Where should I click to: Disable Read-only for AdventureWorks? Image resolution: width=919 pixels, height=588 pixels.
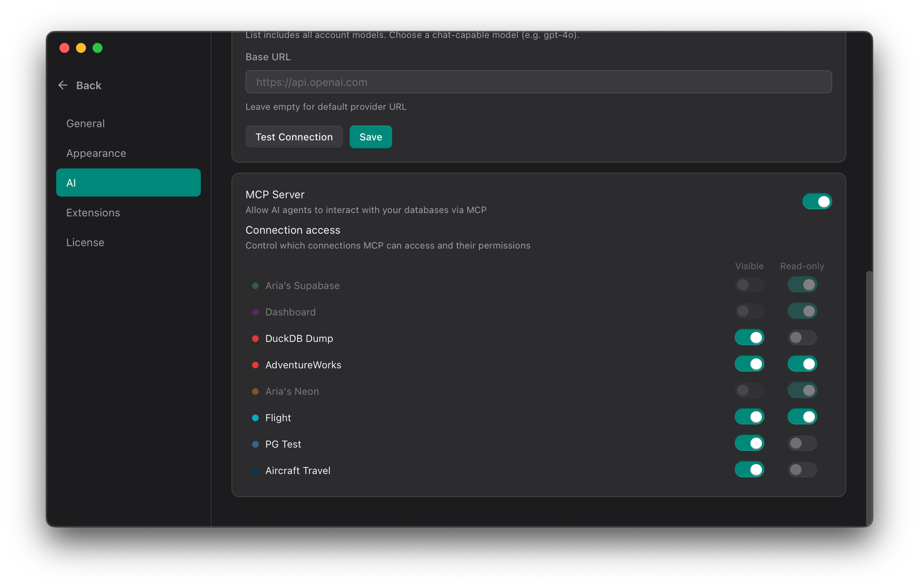point(802,364)
